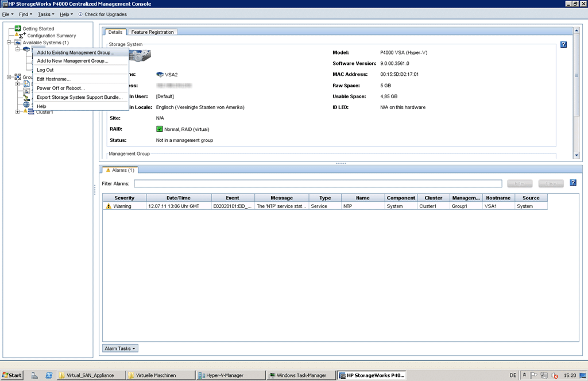Click the Clear button for alarms

[551, 183]
